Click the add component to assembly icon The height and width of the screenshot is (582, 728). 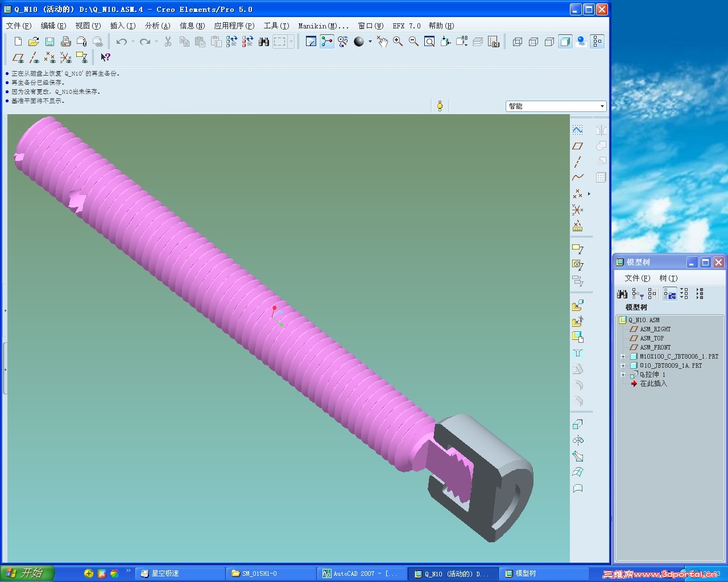click(577, 306)
